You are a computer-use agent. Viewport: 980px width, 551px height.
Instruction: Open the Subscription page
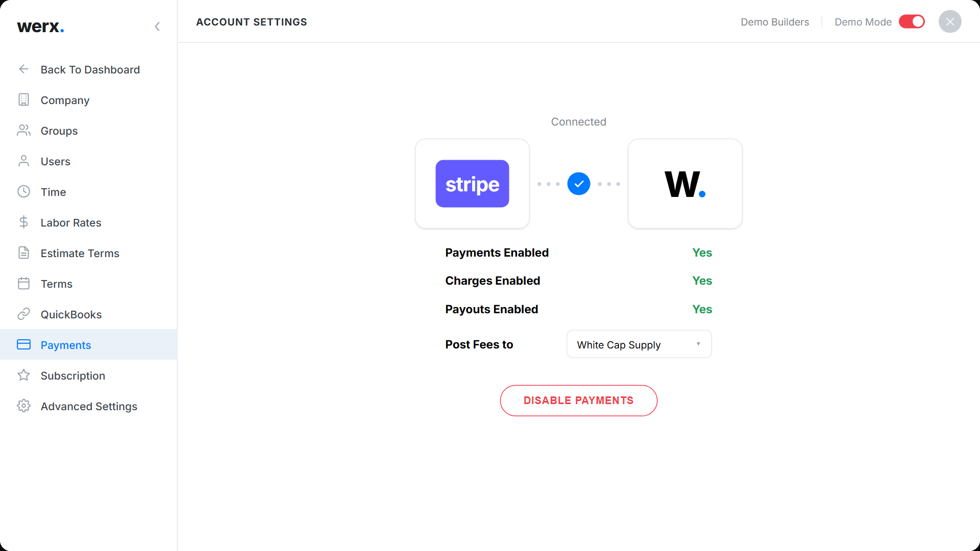point(89,375)
